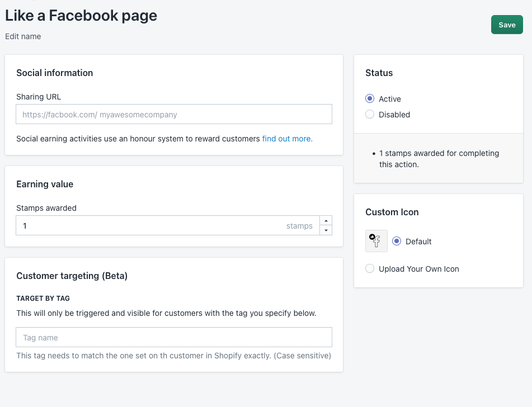Select the Active status radio button
The height and width of the screenshot is (407, 532).
click(x=370, y=99)
